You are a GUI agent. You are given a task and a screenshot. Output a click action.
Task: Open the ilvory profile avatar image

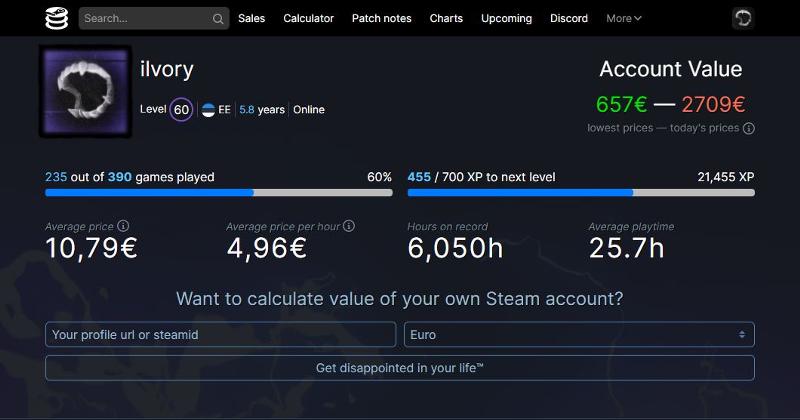coord(85,91)
